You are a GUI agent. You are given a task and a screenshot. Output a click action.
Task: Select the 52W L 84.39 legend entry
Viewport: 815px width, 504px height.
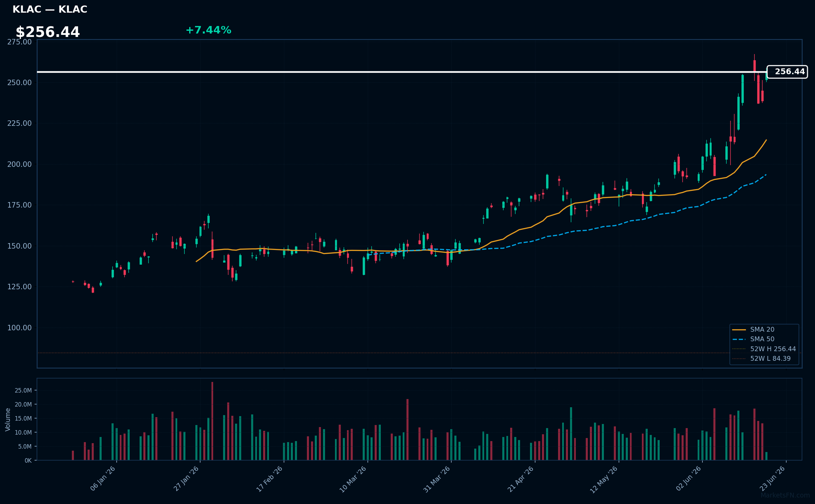coord(761,359)
